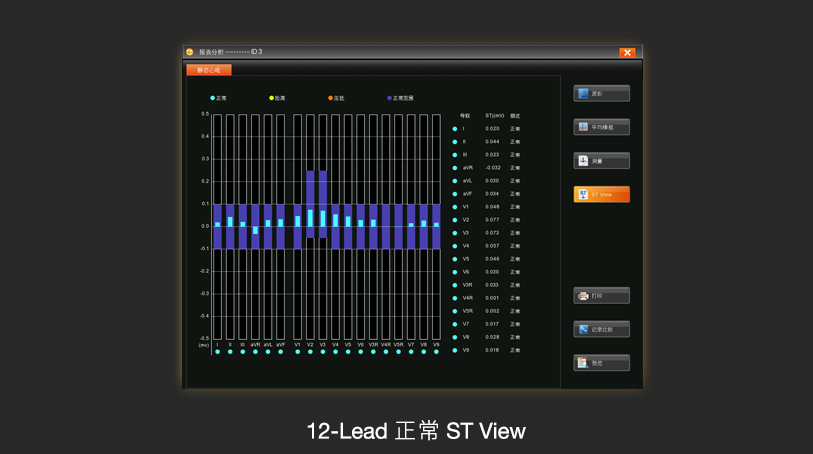813x454 pixels.
Task: Click the V8 label in the table
Action: tap(466, 337)
